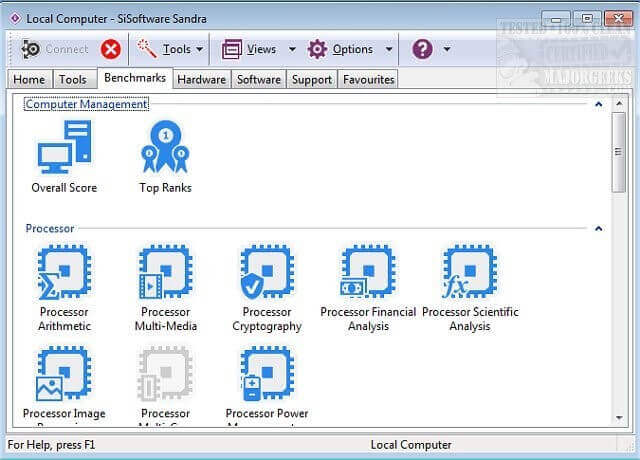Open Processor Scientific Analysis benchmark
Screen dimensions: 640x460
(x=469, y=273)
